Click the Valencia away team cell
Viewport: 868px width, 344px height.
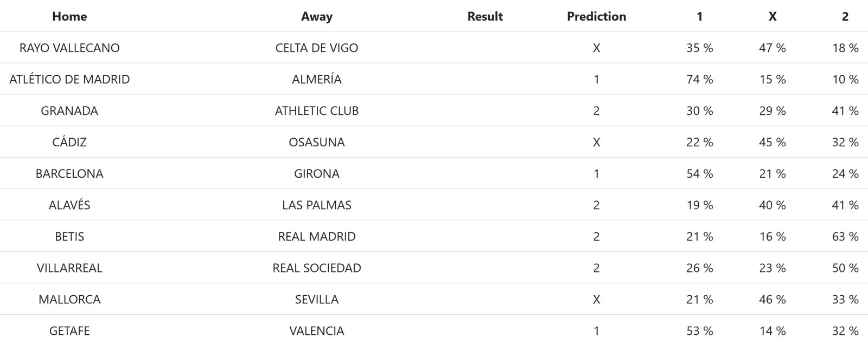(x=316, y=330)
